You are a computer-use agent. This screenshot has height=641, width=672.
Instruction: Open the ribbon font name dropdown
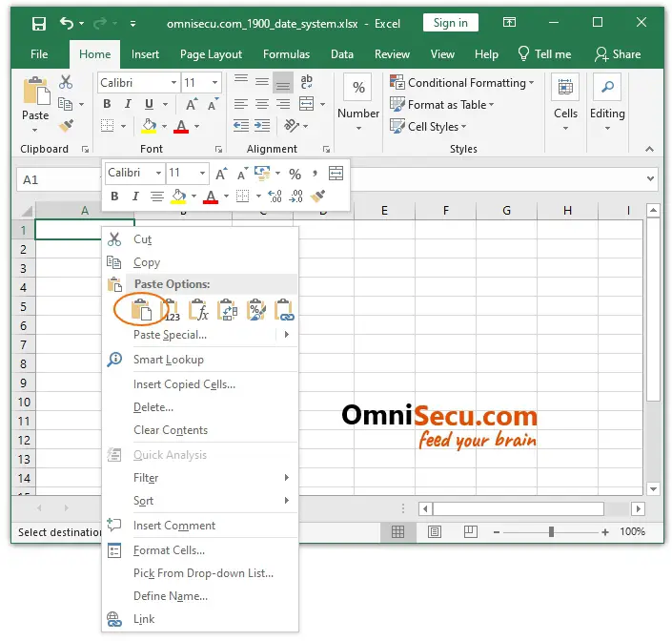pyautogui.click(x=173, y=82)
